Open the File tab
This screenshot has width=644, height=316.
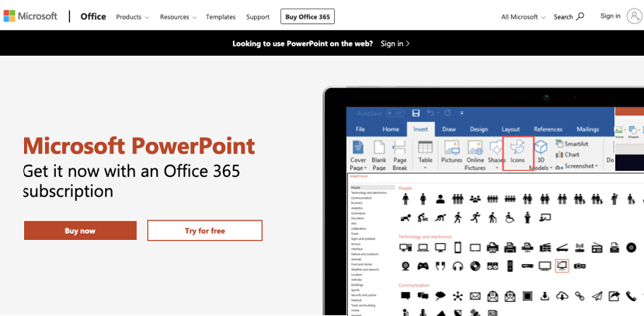point(360,129)
